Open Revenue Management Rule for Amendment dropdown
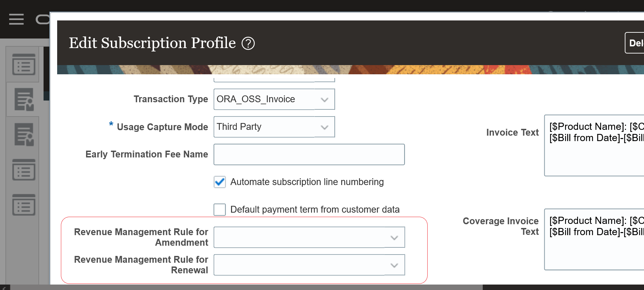The height and width of the screenshot is (290, 644). [394, 238]
